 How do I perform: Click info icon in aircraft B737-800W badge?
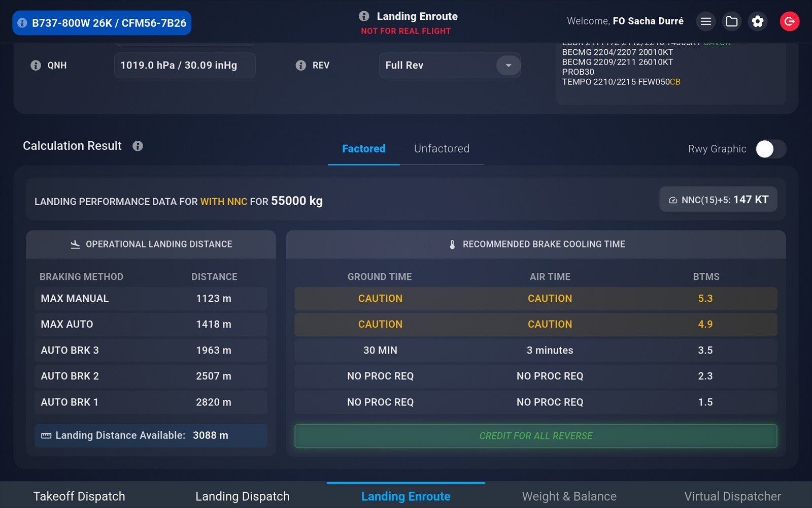coord(22,23)
